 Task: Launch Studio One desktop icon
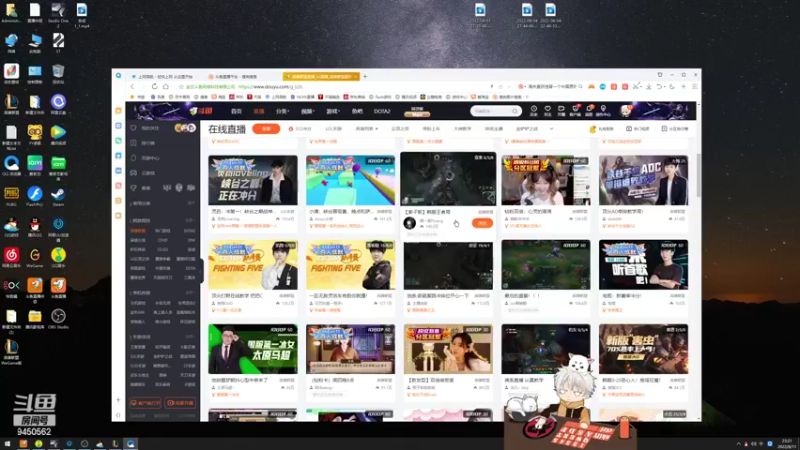[x=58, y=14]
